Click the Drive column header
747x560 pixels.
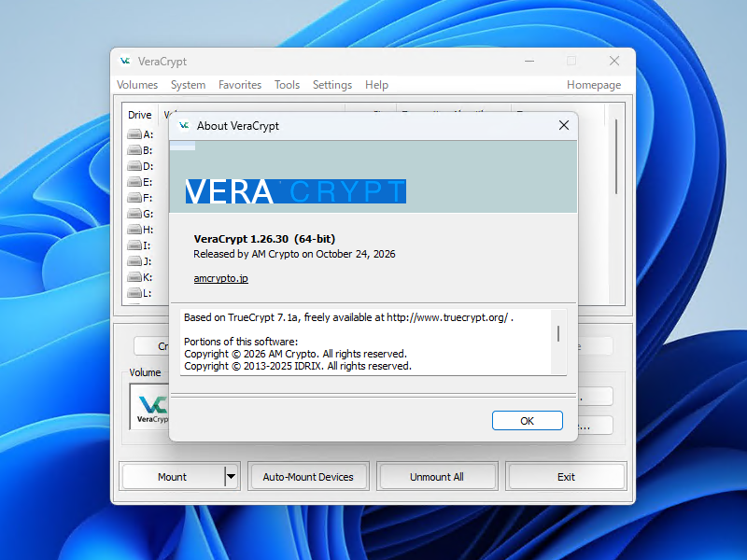[x=139, y=115]
